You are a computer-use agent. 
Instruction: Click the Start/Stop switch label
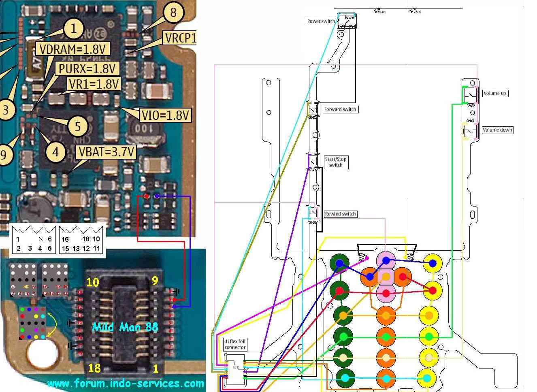coord(336,162)
